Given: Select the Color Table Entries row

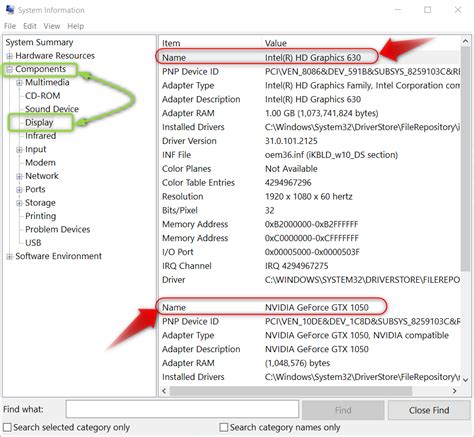Looking at the screenshot, I should point(310,183).
